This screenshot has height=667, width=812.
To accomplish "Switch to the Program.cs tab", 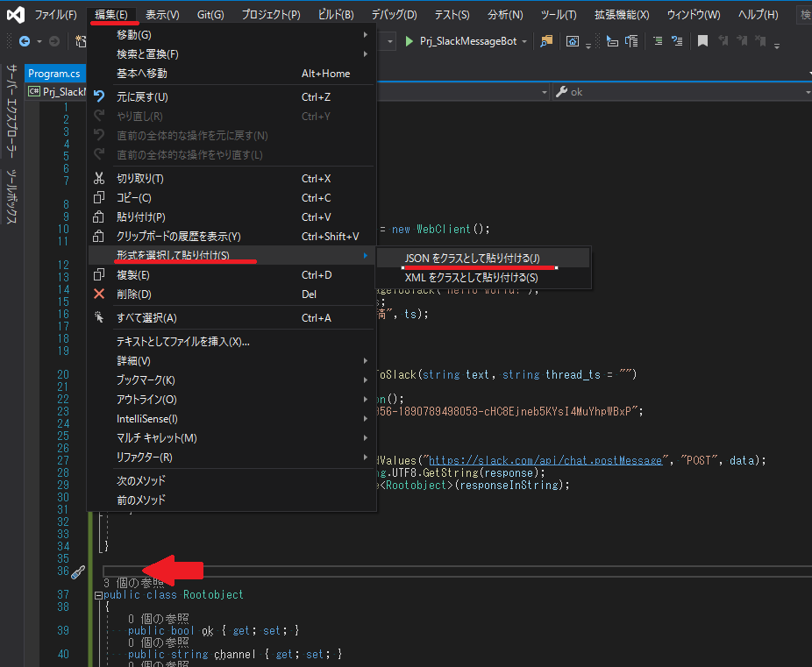I will [x=54, y=74].
